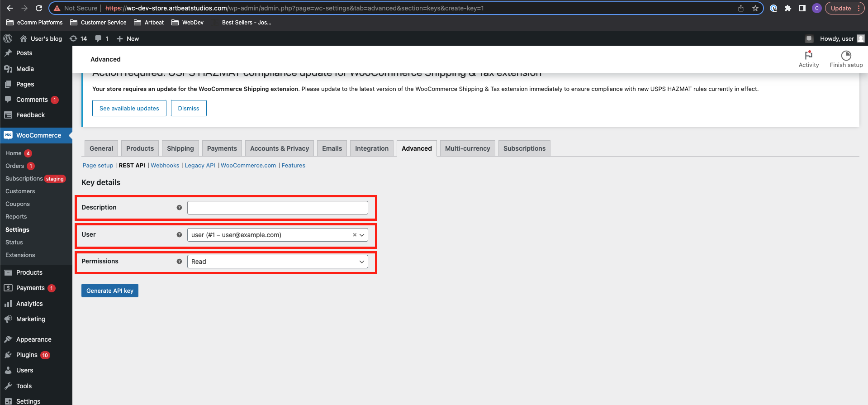Open WooCommerce Extensions submenu

click(x=20, y=255)
